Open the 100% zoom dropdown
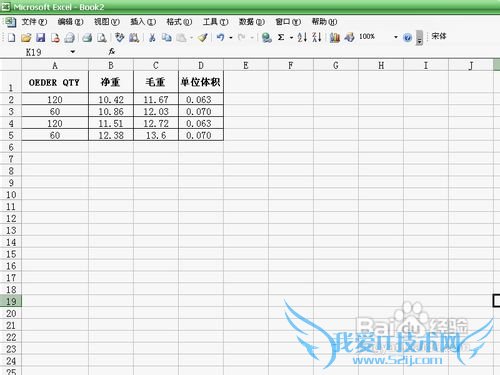 point(396,37)
